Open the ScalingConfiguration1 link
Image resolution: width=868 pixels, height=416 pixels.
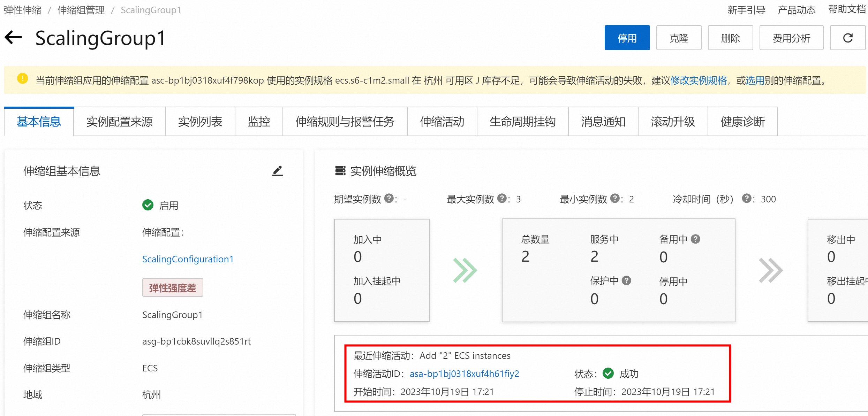(188, 259)
